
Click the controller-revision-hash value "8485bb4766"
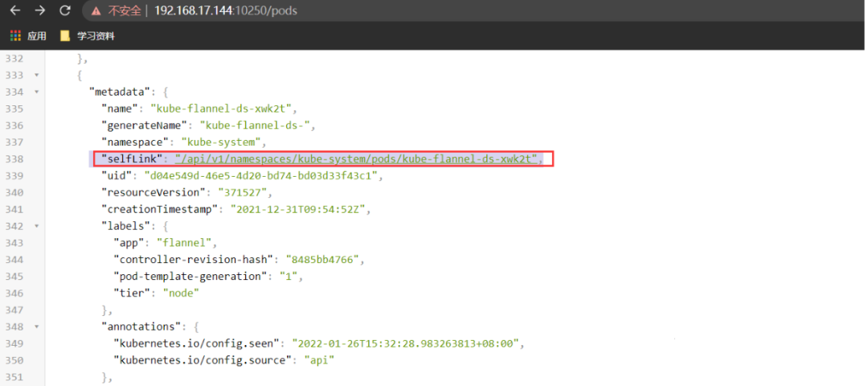pos(322,259)
